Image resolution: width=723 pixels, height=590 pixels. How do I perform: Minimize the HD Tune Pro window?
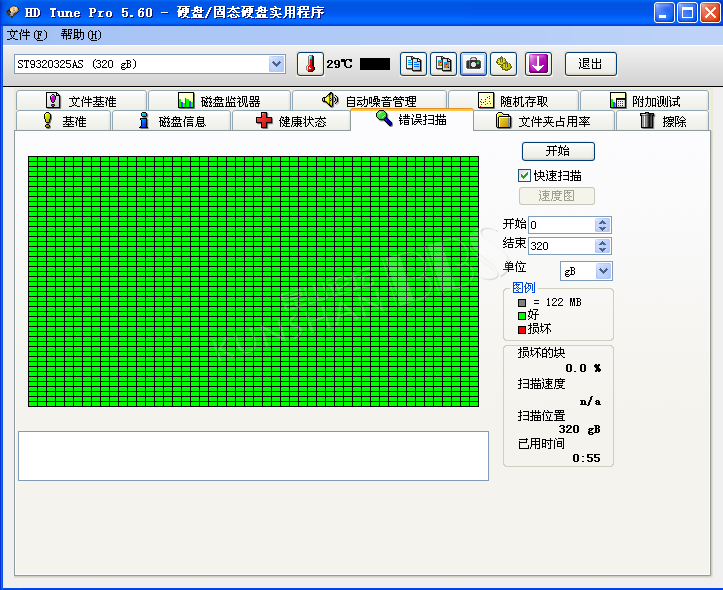tap(664, 12)
